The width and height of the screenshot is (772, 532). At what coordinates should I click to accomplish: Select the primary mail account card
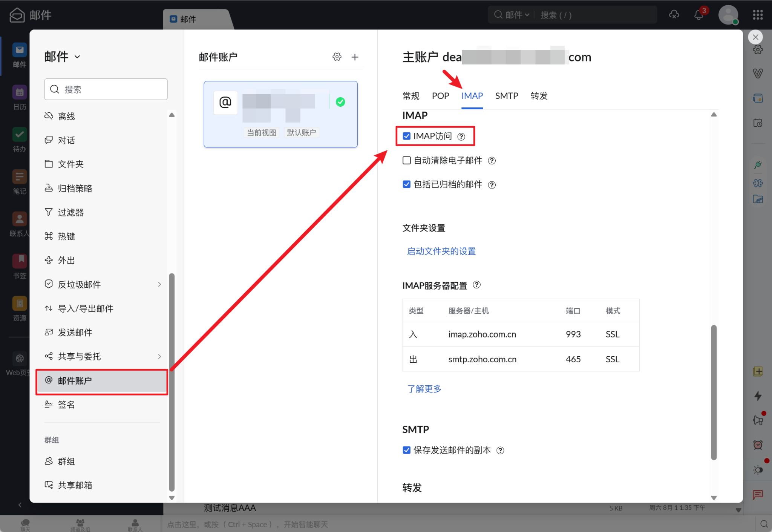coord(280,114)
